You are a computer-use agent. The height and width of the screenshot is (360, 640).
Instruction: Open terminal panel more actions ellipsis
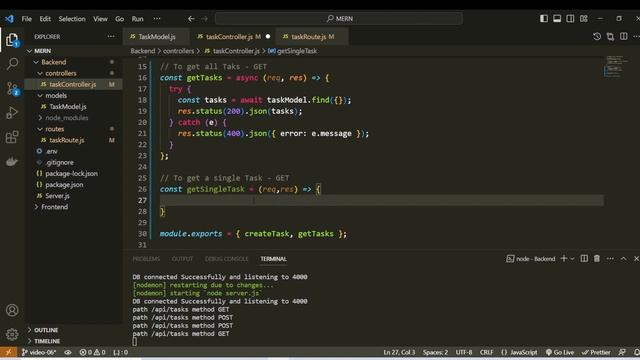point(610,258)
